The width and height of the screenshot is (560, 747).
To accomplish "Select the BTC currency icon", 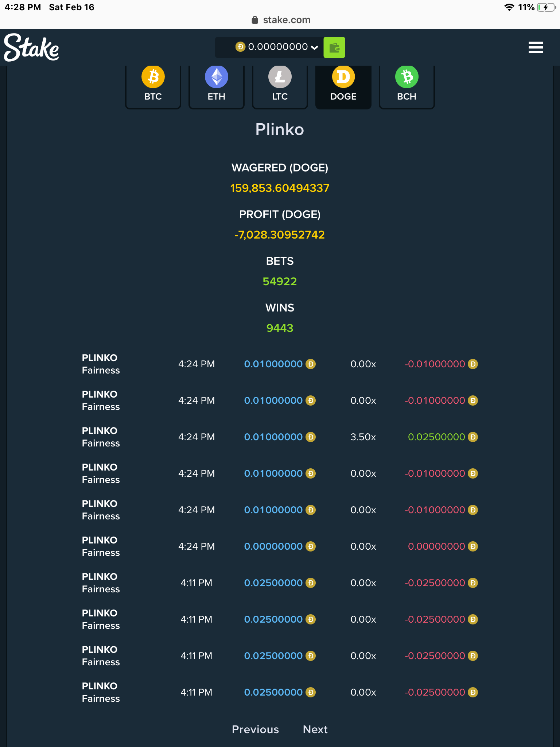I will click(x=153, y=77).
